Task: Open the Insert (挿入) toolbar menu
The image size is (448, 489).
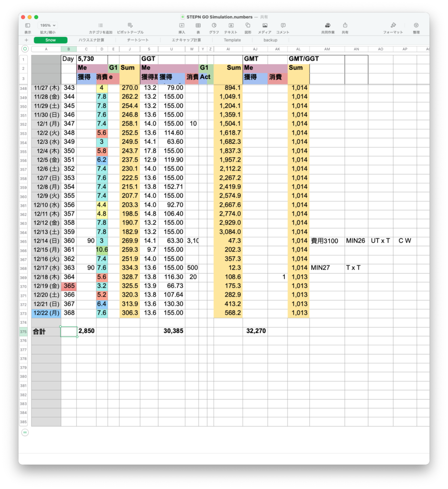Action: (x=181, y=25)
